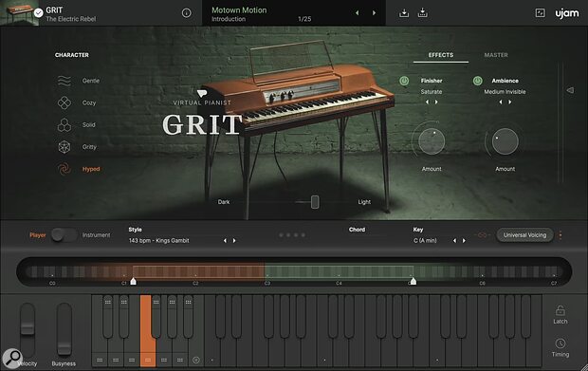Screen dimensions: 588x371
Task: Click the stop circle key icon
Action: (x=195, y=361)
